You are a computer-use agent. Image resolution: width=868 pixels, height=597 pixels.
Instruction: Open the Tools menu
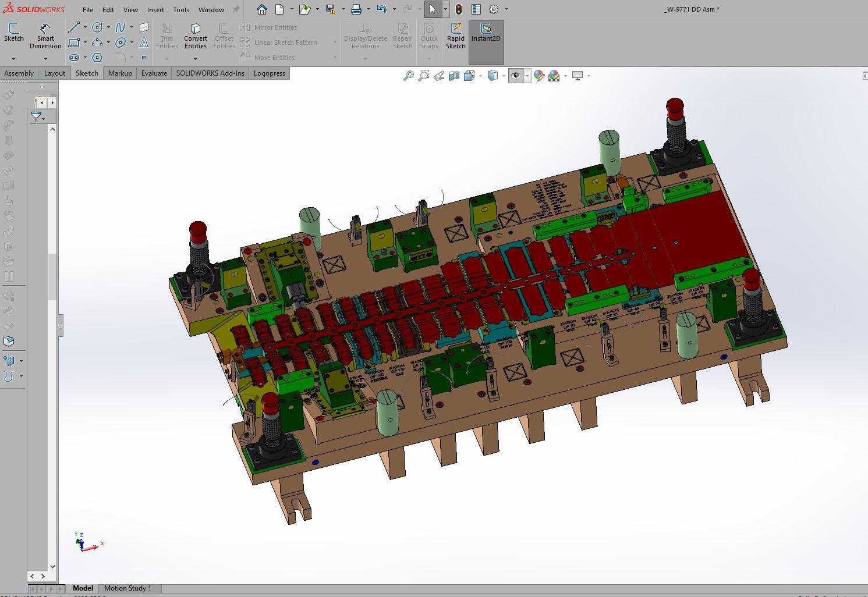pos(181,10)
